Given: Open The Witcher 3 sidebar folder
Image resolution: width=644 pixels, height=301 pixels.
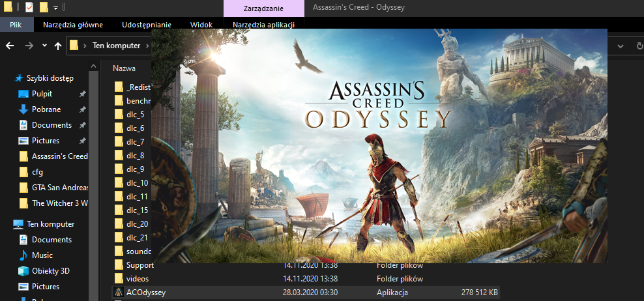Looking at the screenshot, I should 59,203.
